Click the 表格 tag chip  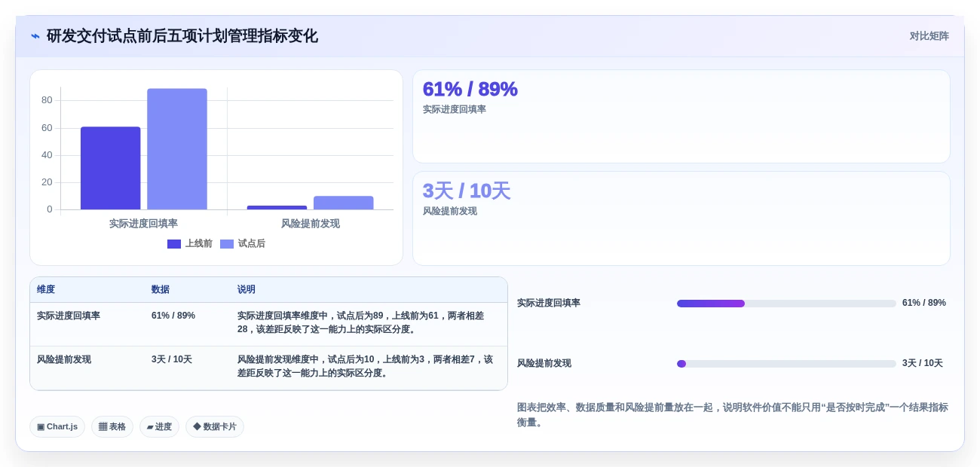[x=112, y=427]
